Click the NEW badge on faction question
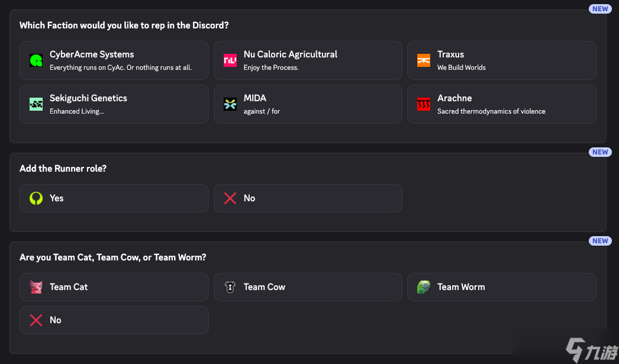Viewport: 619px width, 364px height. point(600,9)
